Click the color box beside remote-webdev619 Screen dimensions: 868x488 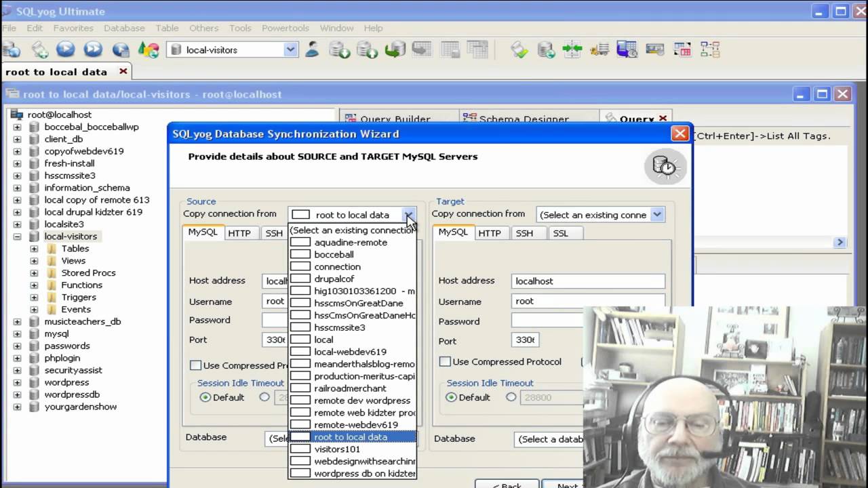[x=300, y=425]
